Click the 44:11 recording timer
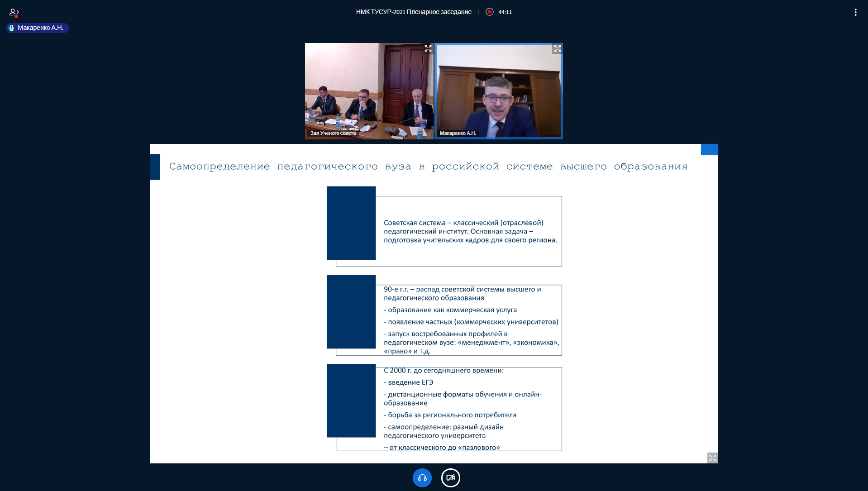Screen dimensions: 868x491 point(505,12)
